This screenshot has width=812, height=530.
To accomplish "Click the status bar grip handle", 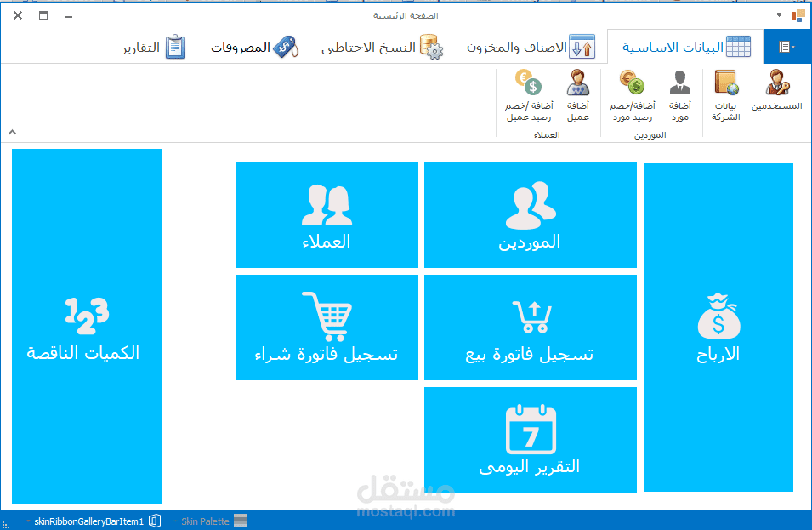I will (x=6, y=525).
